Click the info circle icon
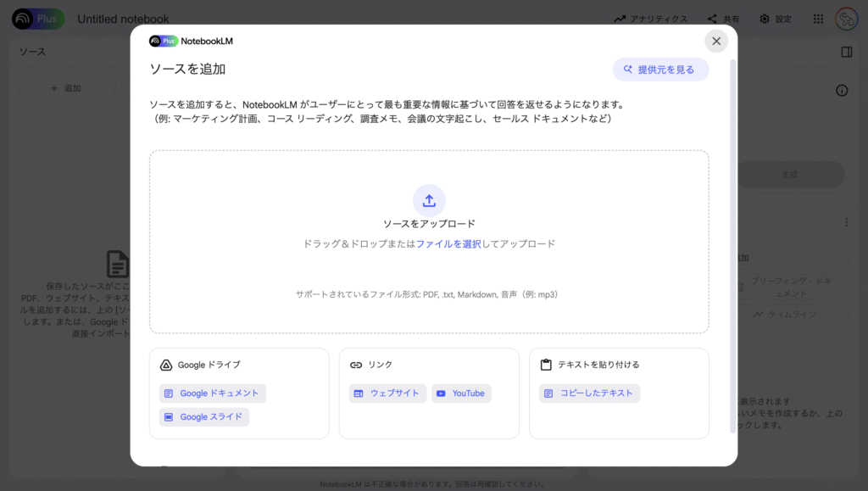 [x=842, y=91]
